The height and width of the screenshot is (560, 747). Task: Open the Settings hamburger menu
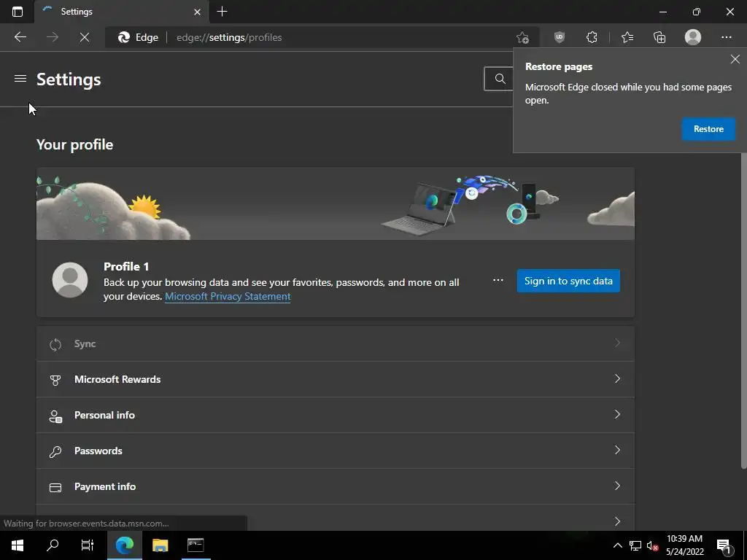[x=20, y=79]
